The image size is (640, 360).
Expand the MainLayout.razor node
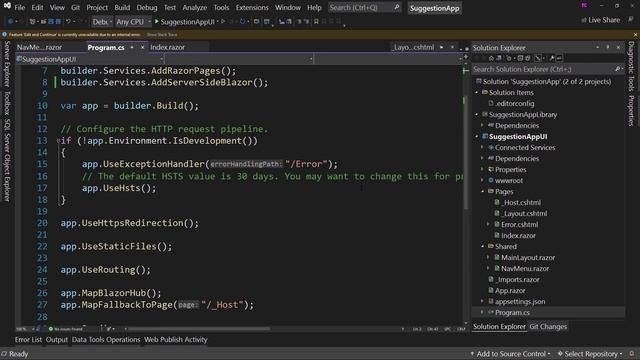tap(488, 258)
